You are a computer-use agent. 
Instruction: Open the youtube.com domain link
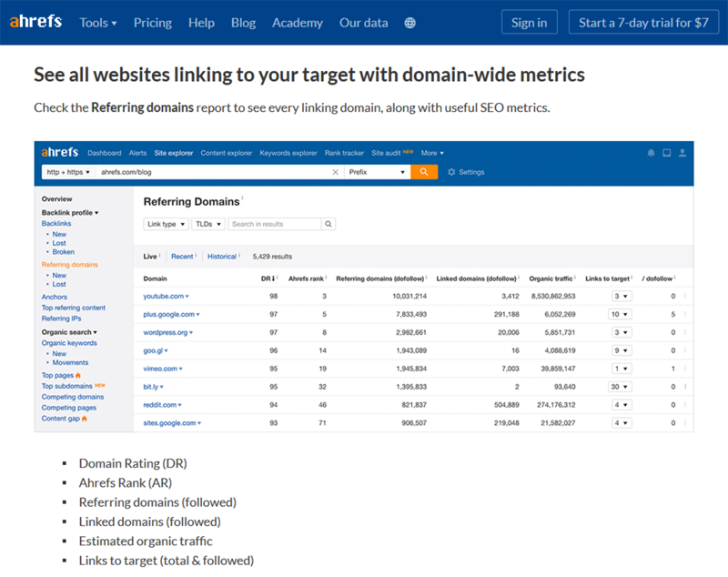click(x=164, y=296)
